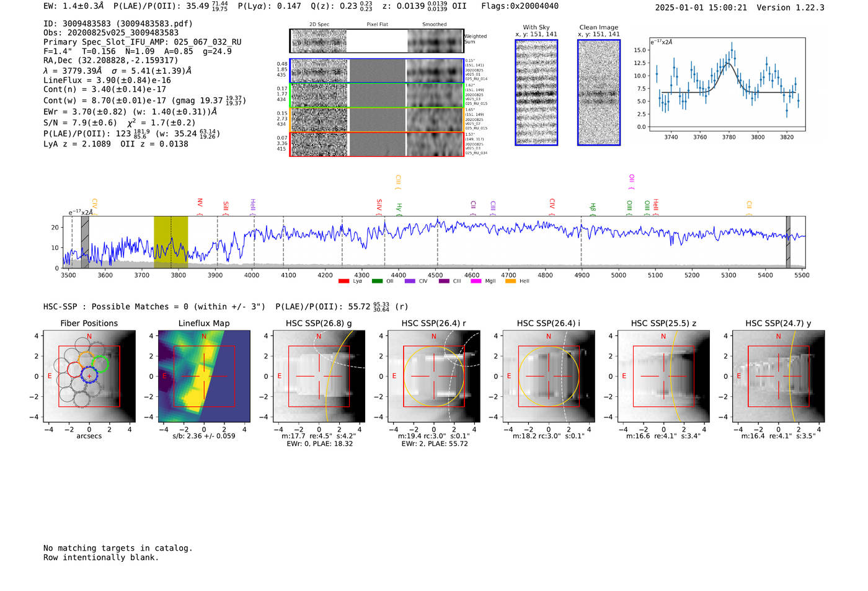Image resolution: width=868 pixels, height=591 pixels.
Task: Click the magenta MgII legend swatch
Action: 476,281
